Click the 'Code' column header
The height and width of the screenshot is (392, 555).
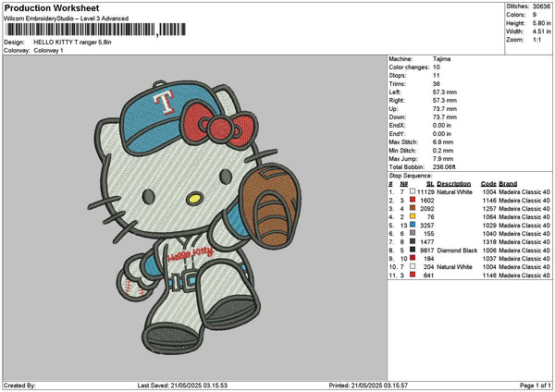[x=488, y=184]
